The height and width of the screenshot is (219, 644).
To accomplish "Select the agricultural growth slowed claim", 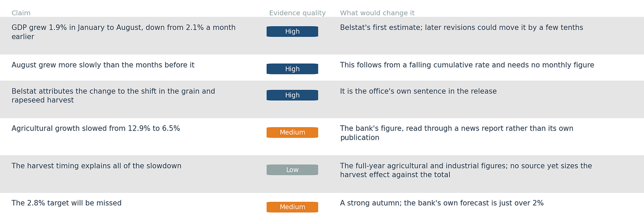I will pyautogui.click(x=96, y=129).
